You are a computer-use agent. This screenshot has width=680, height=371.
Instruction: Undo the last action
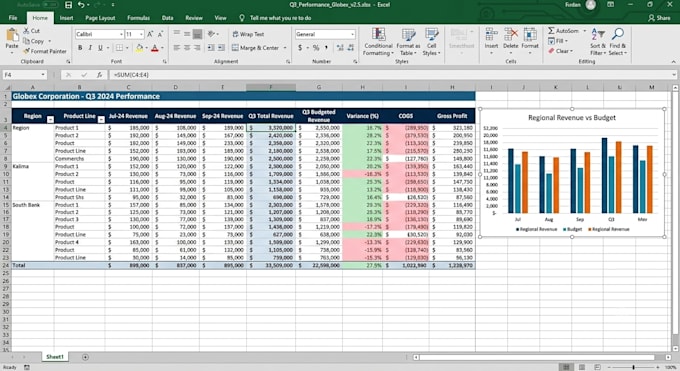[81, 5]
